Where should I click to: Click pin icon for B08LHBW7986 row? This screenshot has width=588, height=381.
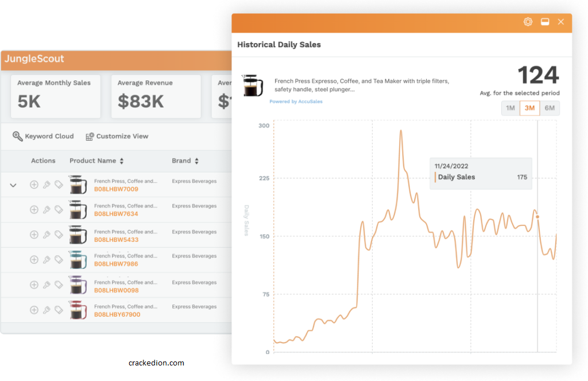[47, 259]
